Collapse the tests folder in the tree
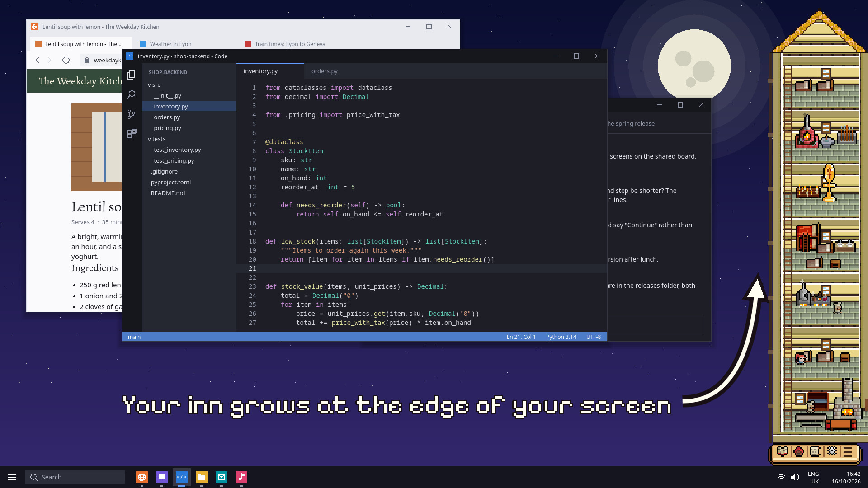 coord(189,139)
